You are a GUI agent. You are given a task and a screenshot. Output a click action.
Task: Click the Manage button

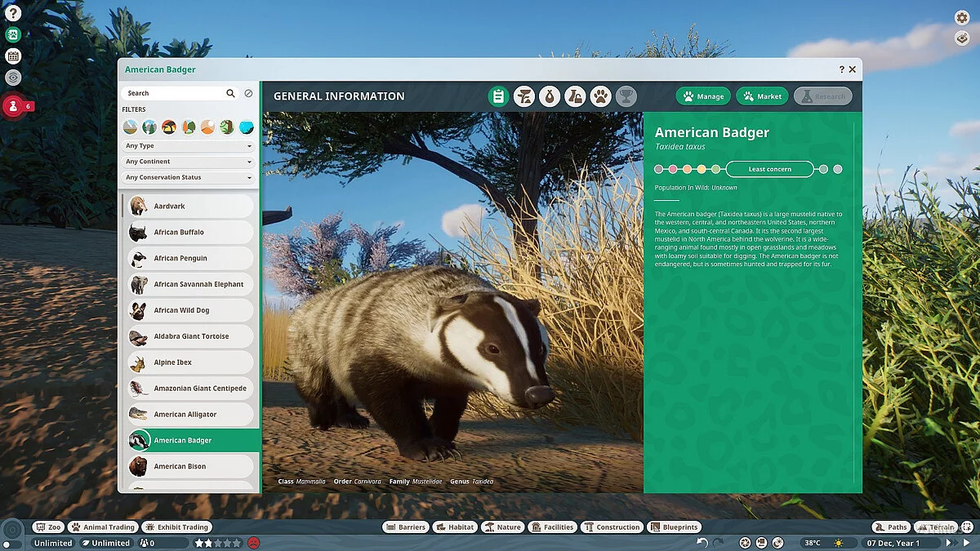click(702, 96)
